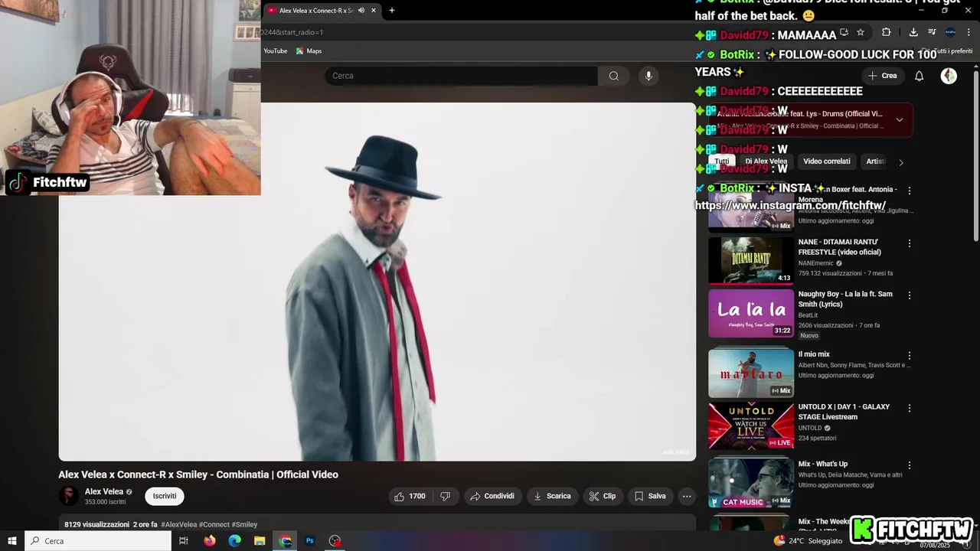Open the Maps bookmark
This screenshot has height=551, width=980.
[309, 51]
